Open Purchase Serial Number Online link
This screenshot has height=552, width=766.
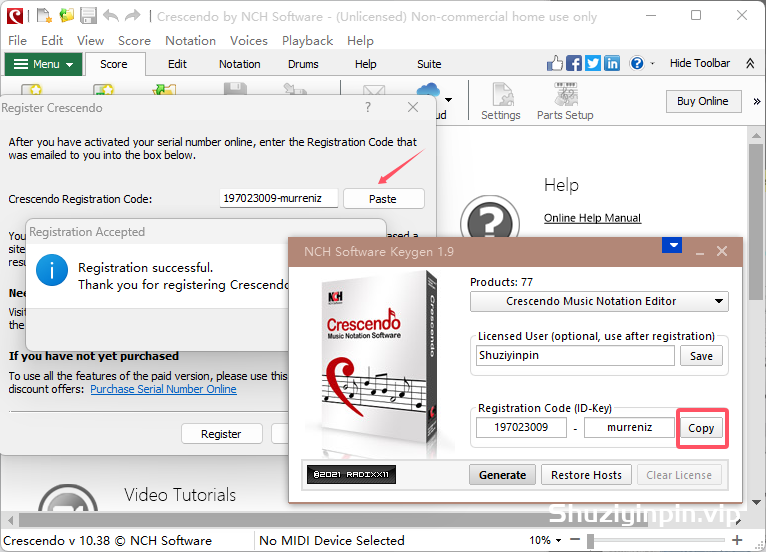coord(164,389)
